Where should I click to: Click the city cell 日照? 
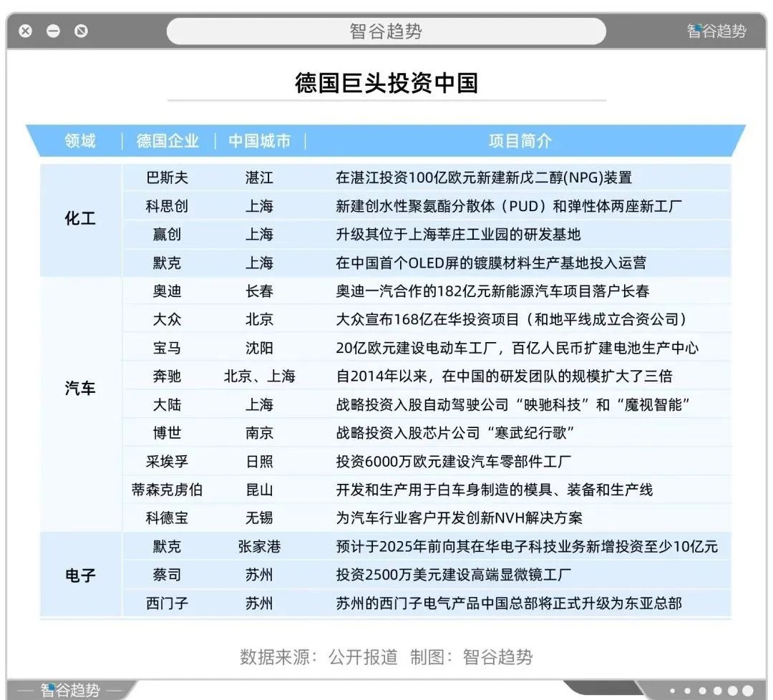259,462
